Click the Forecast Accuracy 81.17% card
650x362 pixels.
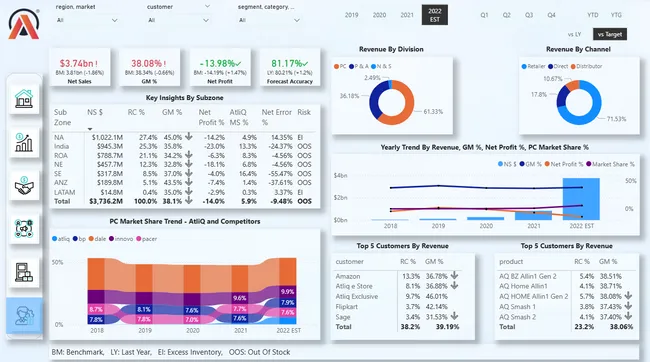coord(290,67)
